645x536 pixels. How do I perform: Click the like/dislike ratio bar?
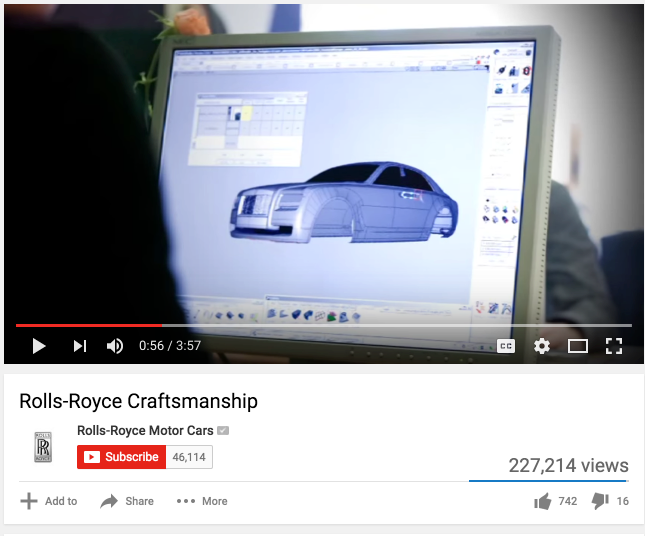coord(549,480)
